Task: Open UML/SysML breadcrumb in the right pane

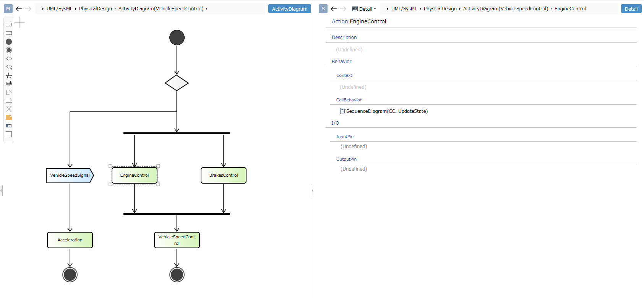Action: tap(404, 9)
